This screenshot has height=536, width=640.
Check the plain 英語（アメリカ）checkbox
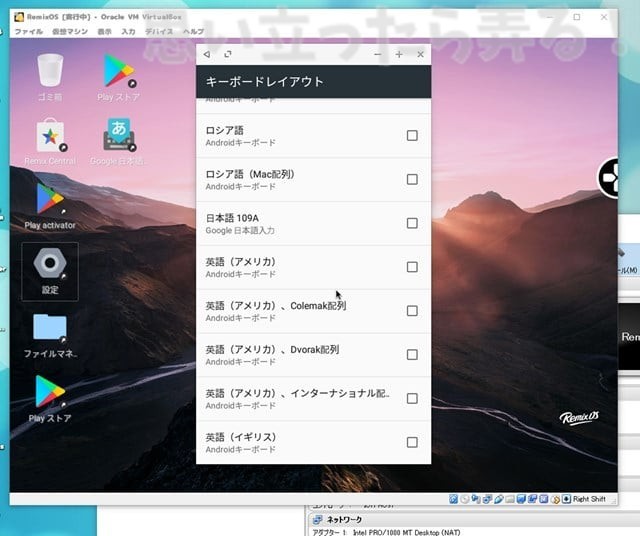[x=412, y=267]
